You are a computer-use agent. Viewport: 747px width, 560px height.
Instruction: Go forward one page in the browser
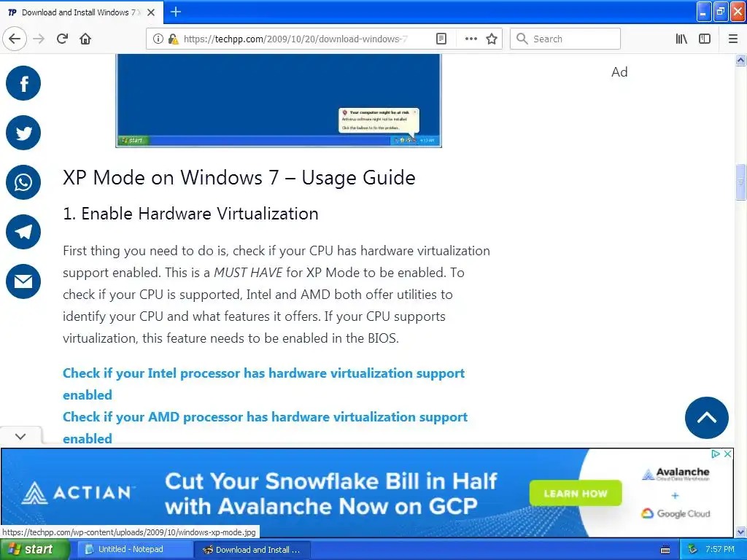point(39,39)
